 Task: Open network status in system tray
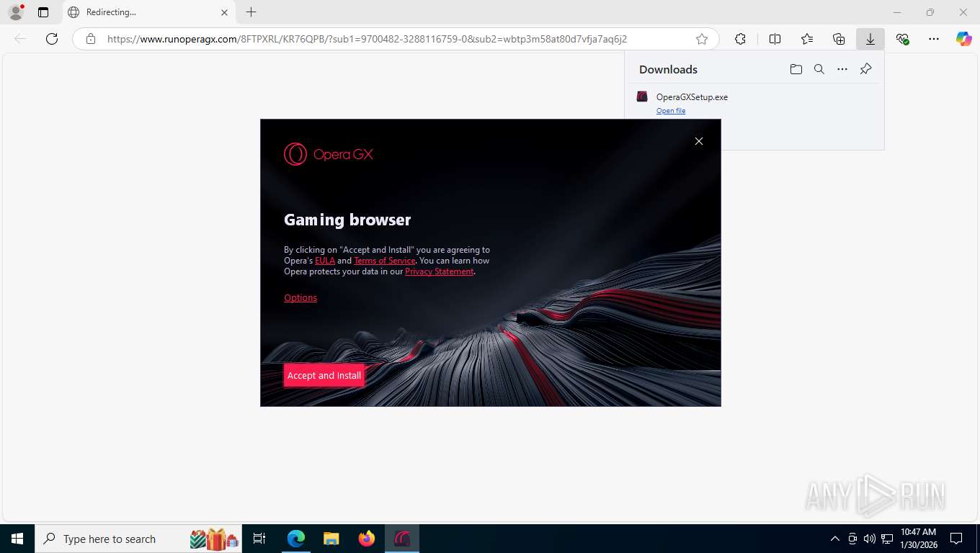tap(887, 539)
